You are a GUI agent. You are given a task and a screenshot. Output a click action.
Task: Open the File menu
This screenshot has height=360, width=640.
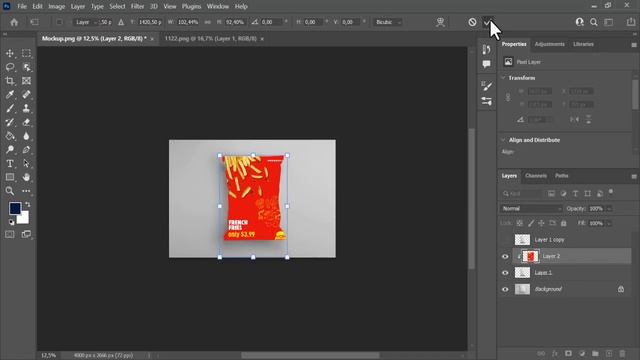click(x=22, y=6)
